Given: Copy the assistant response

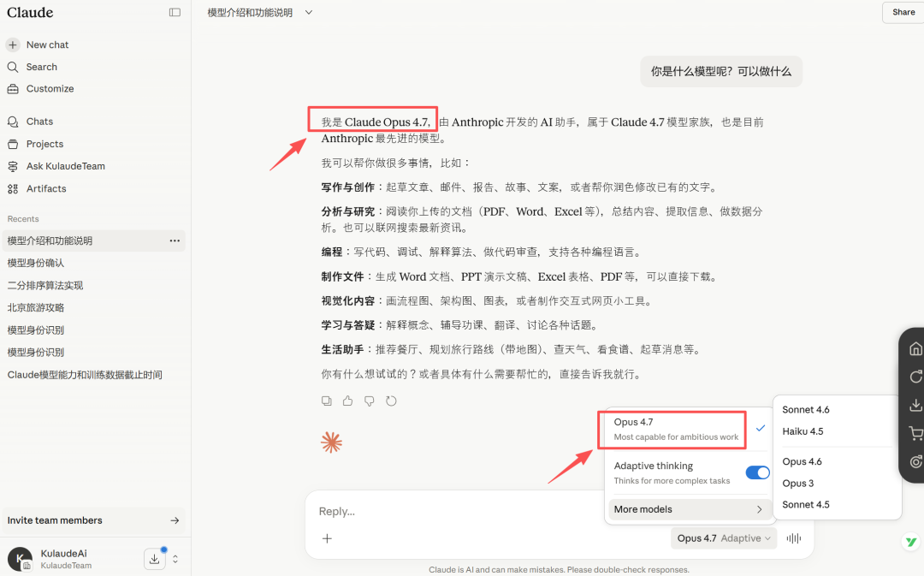Looking at the screenshot, I should (327, 401).
